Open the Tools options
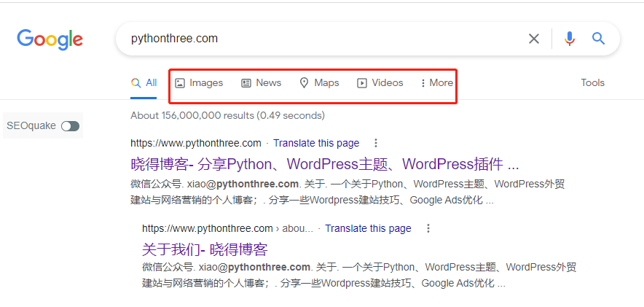 [593, 83]
